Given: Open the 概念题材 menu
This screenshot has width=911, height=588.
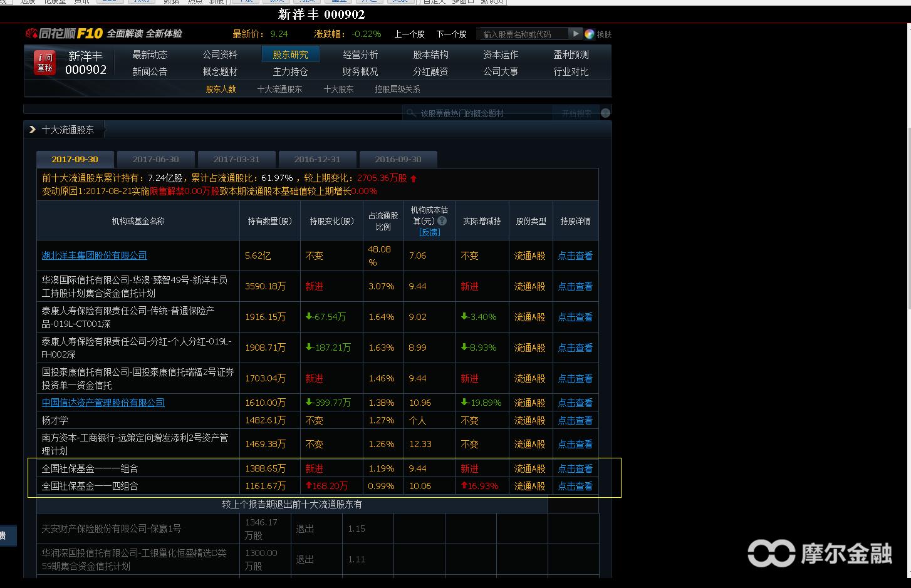Looking at the screenshot, I should 220,71.
